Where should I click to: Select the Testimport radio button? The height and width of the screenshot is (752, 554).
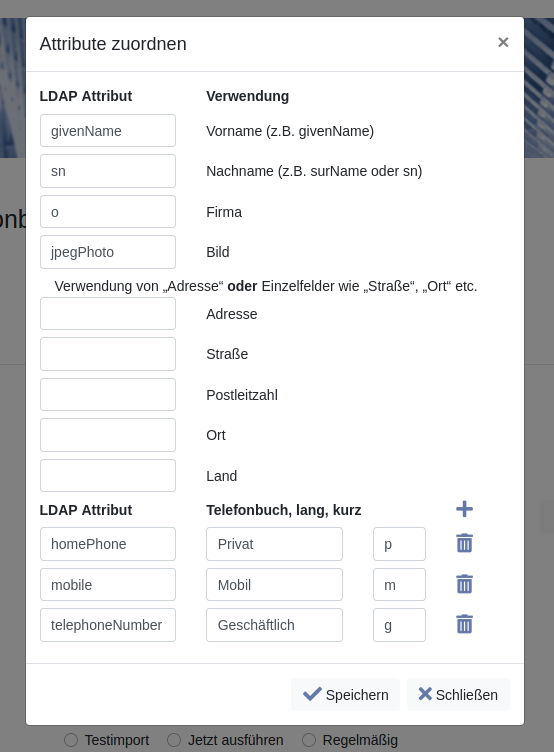pyautogui.click(x=71, y=740)
